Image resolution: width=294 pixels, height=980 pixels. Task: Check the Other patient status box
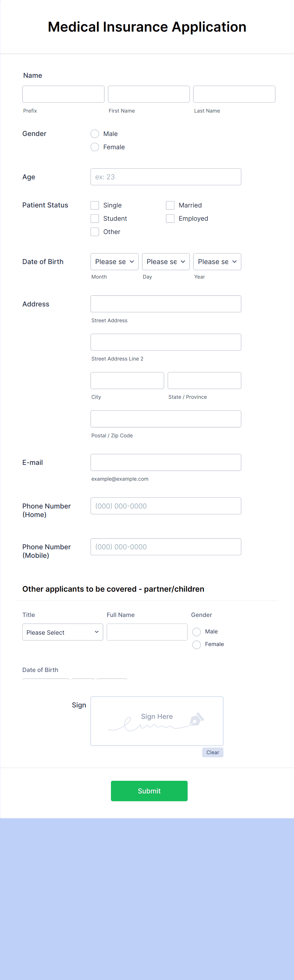pos(95,231)
